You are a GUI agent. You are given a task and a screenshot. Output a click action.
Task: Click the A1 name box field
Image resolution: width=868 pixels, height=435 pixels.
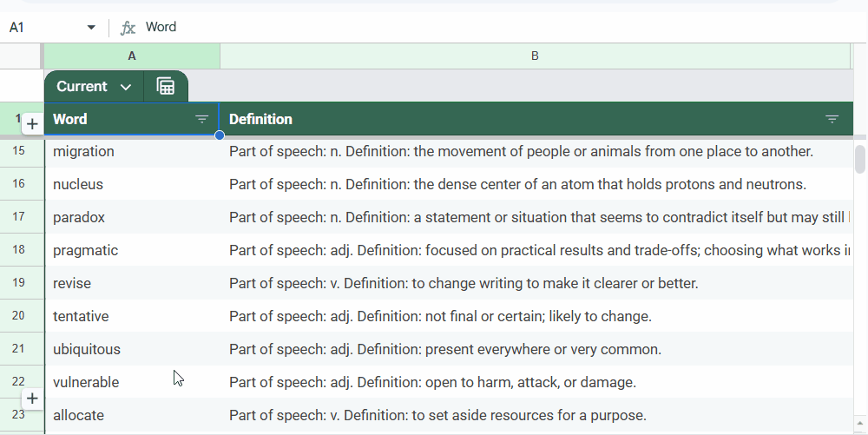(x=43, y=28)
